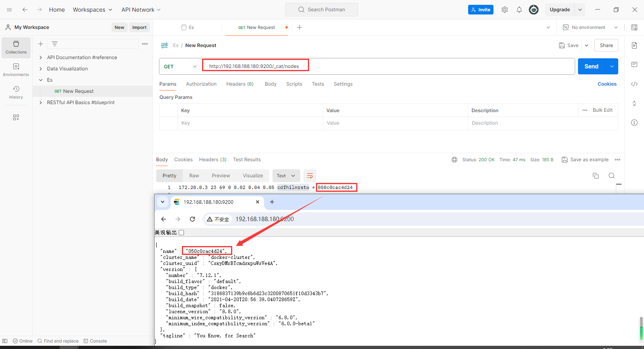
Task: Open the Upgrade dropdown arrow
Action: pos(580,10)
